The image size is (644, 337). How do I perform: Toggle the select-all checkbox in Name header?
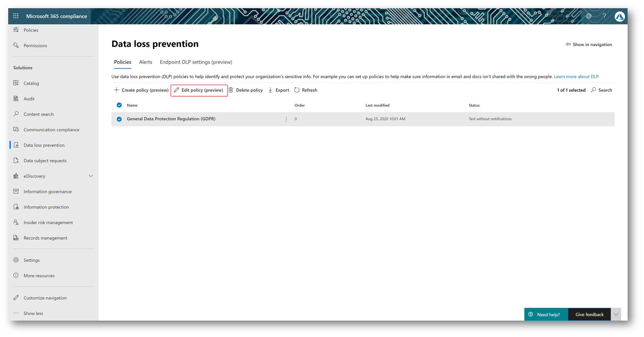pyautogui.click(x=119, y=105)
